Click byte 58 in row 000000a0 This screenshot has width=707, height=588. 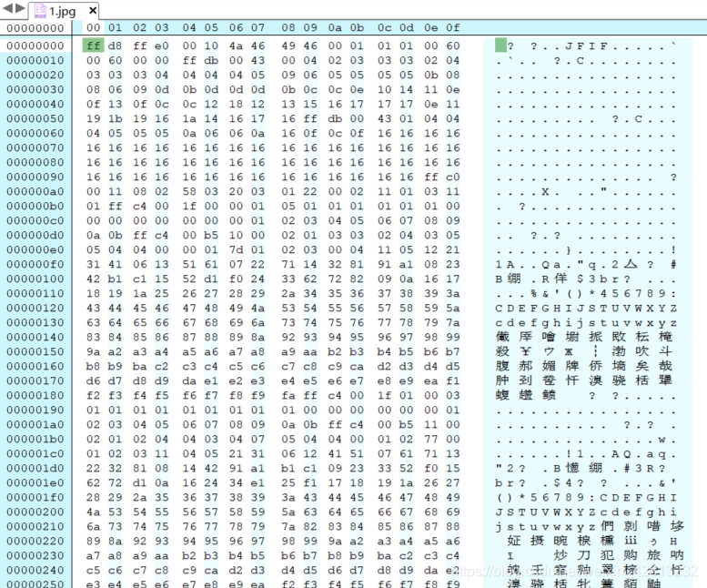[189, 191]
